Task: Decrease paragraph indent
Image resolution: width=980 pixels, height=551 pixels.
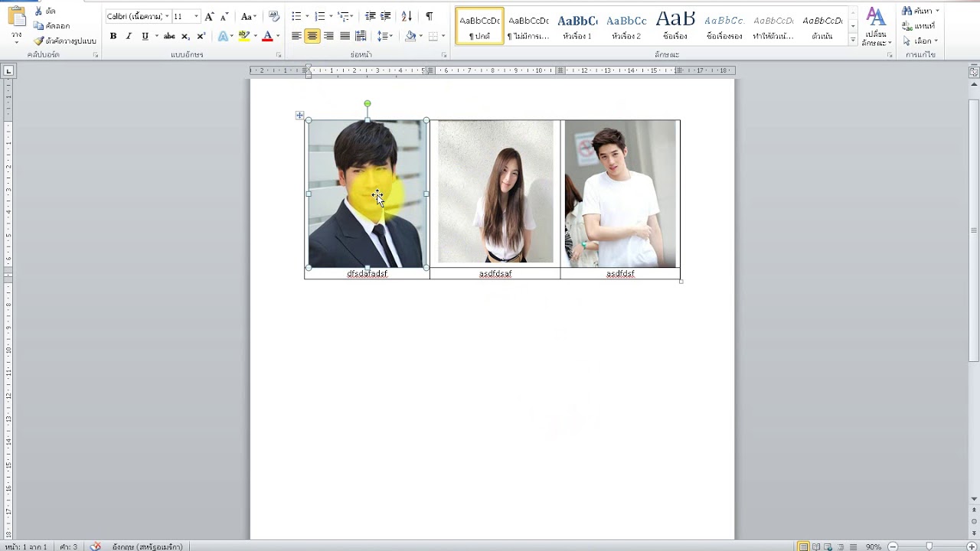Action: (370, 16)
